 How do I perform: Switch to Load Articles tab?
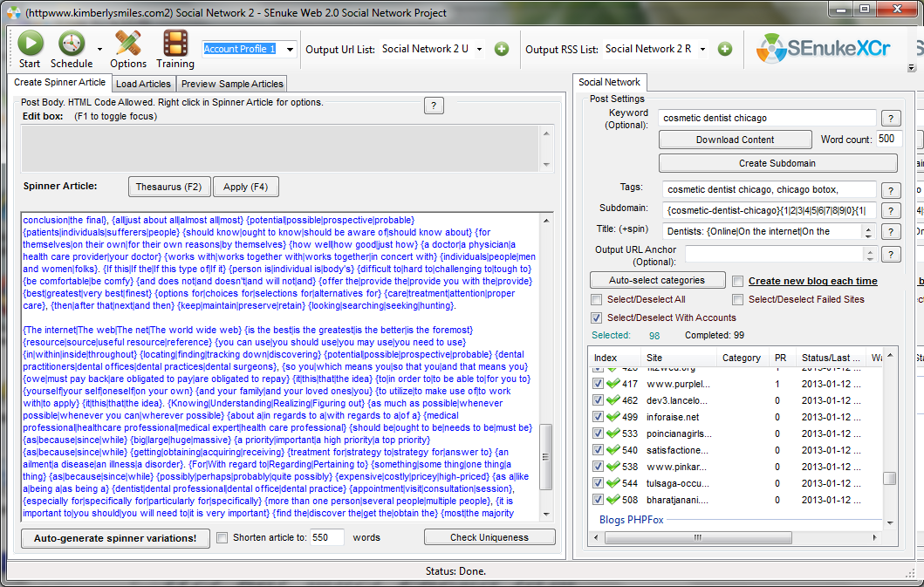coord(143,85)
